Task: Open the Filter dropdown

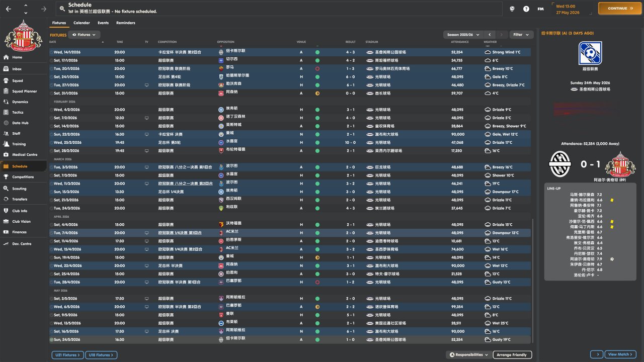Action: tap(521, 35)
